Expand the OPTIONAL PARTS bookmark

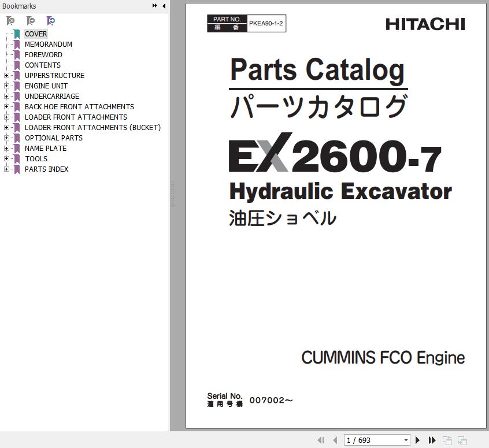[6, 138]
